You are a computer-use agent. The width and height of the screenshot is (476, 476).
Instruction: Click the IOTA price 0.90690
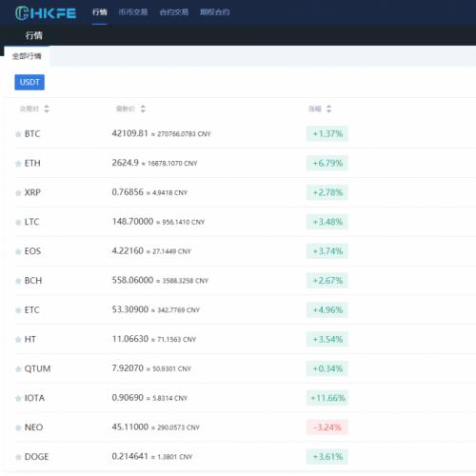[128, 397]
